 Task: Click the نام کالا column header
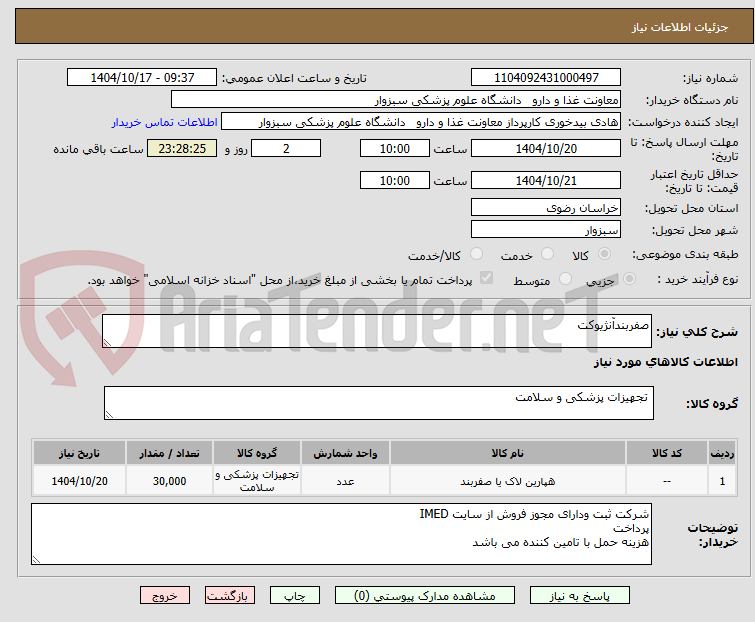point(508,453)
